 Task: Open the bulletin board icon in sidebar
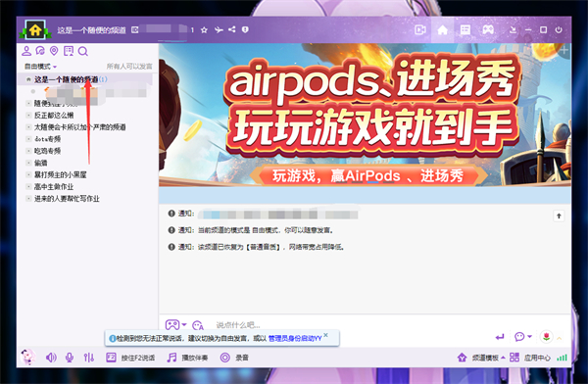point(69,51)
